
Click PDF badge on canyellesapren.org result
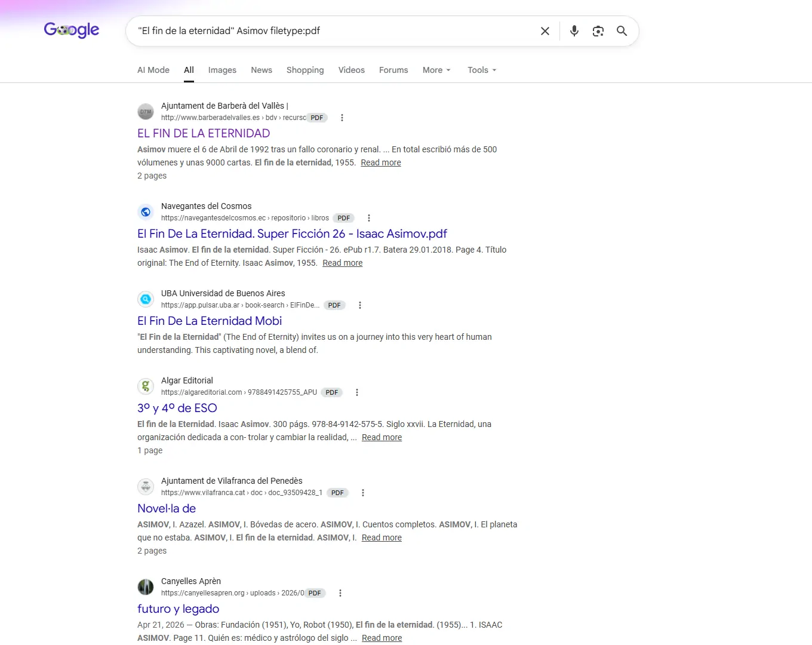(x=315, y=593)
